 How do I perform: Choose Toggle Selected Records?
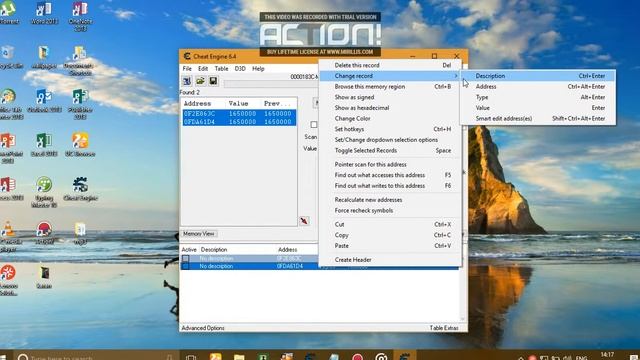click(x=390, y=150)
